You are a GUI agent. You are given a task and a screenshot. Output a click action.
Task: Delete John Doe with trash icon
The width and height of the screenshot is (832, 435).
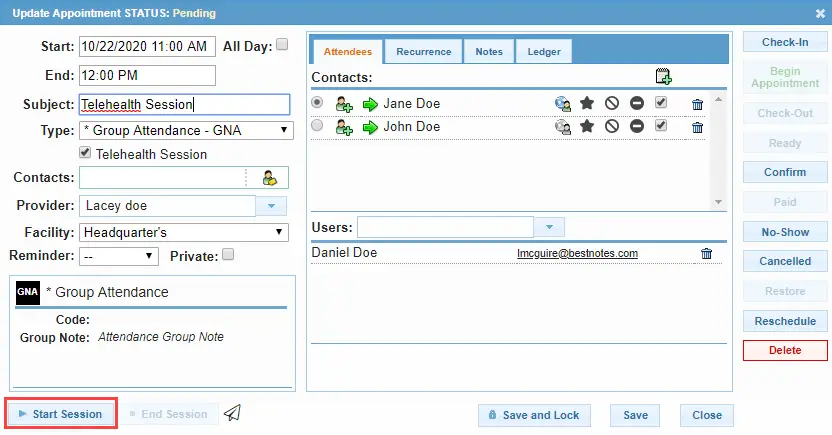pos(697,128)
